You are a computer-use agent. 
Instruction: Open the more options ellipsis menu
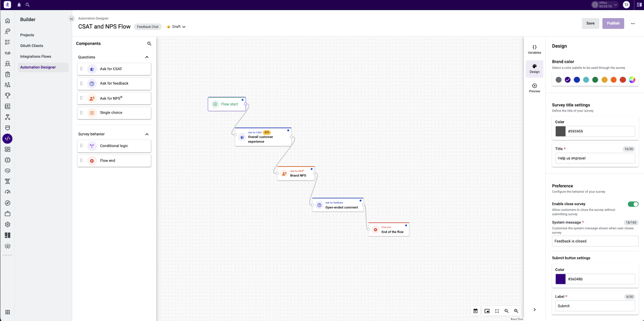633,23
